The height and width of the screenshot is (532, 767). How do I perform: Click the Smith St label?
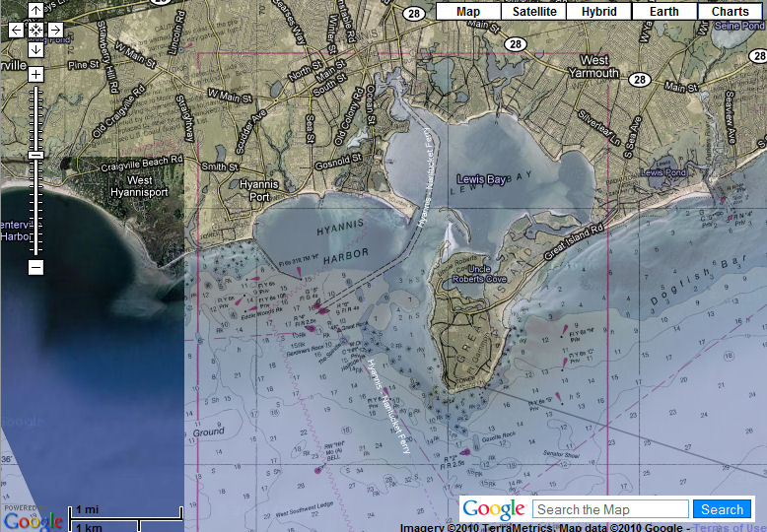click(220, 166)
